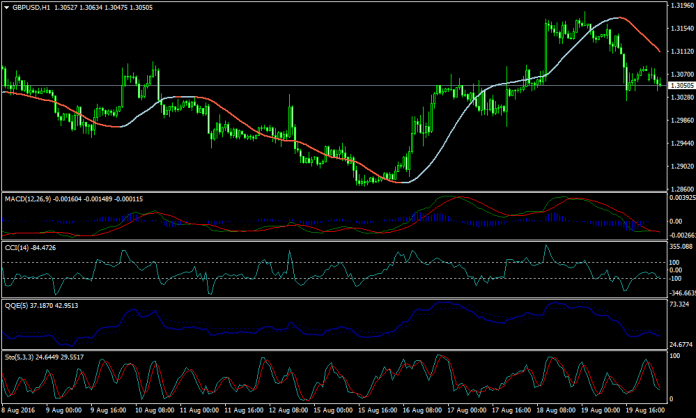Image resolution: width=696 pixels, height=418 pixels.
Task: Click the 8 Aug 2016 date label
Action: [20, 411]
